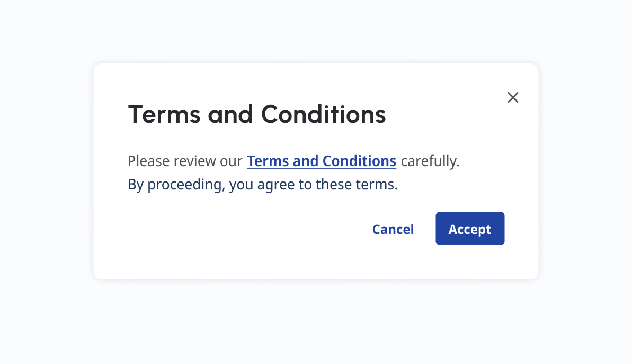Viewport: 632px width, 364px height.
Task: Click the "Please review our" text
Action: click(185, 161)
